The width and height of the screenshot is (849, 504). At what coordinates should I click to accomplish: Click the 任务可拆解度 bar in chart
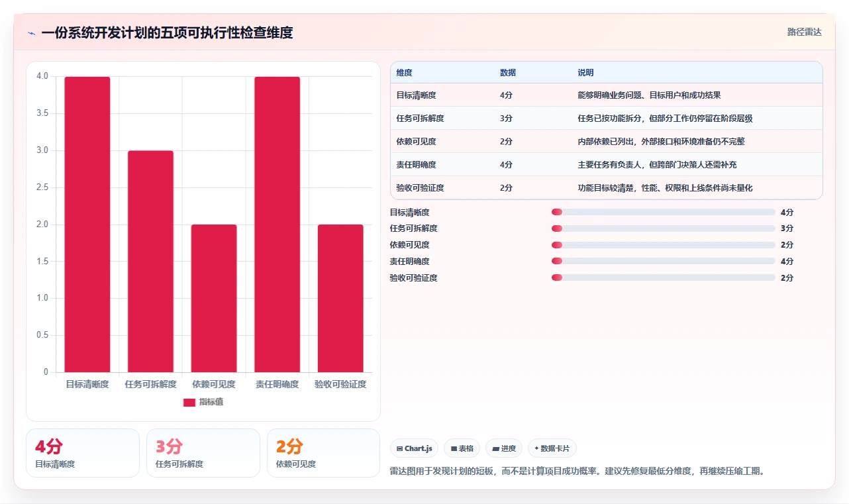pos(150,262)
